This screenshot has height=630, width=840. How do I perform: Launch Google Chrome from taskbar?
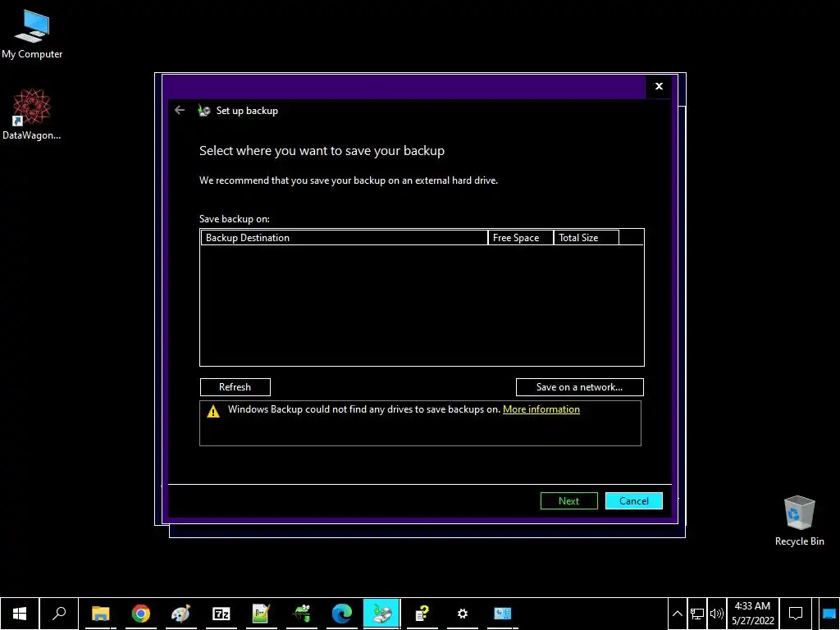[x=141, y=614]
